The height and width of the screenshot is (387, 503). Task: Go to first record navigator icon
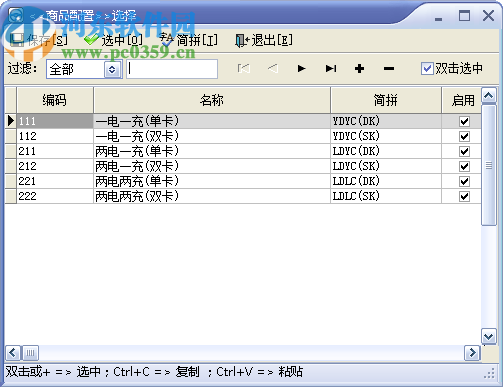point(243,69)
